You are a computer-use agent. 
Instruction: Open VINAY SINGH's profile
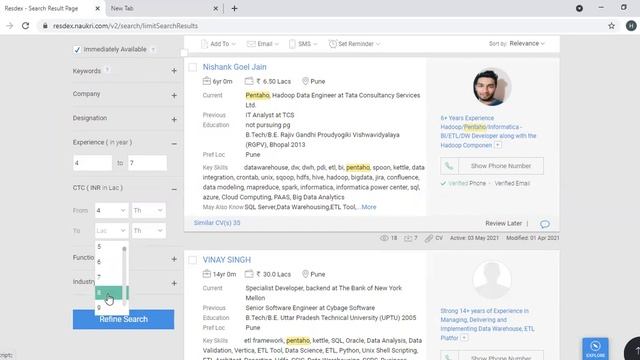coord(227,260)
